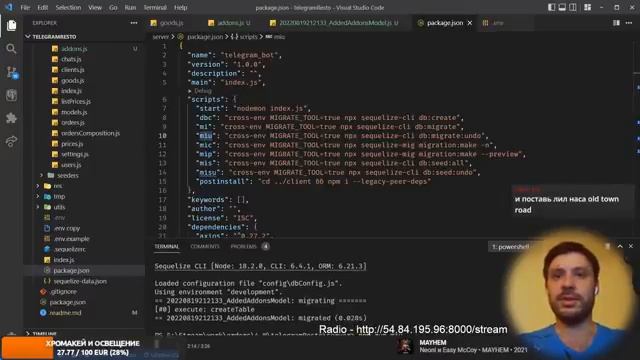Click breadcrumb item 'server'
Viewport: 640px width, 360px height.
tap(160, 37)
